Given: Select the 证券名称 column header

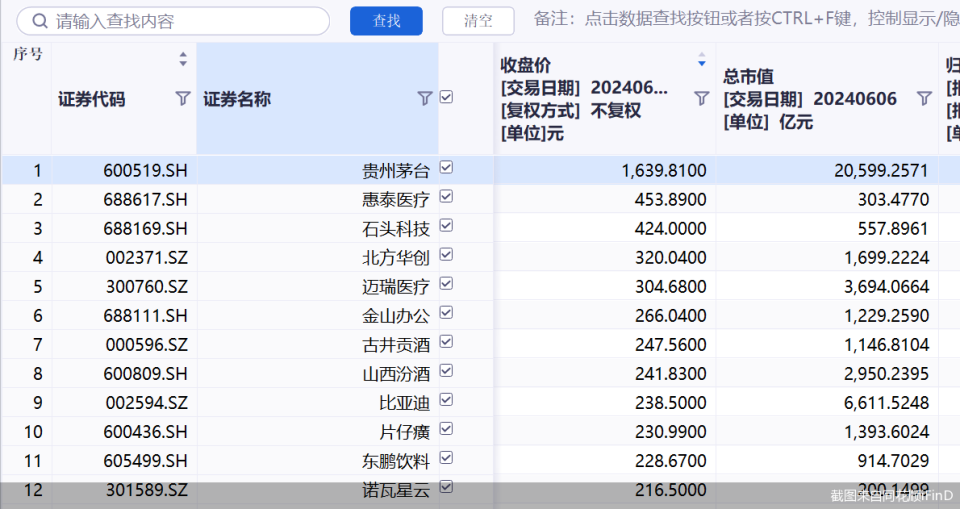Looking at the screenshot, I should pos(317,98).
